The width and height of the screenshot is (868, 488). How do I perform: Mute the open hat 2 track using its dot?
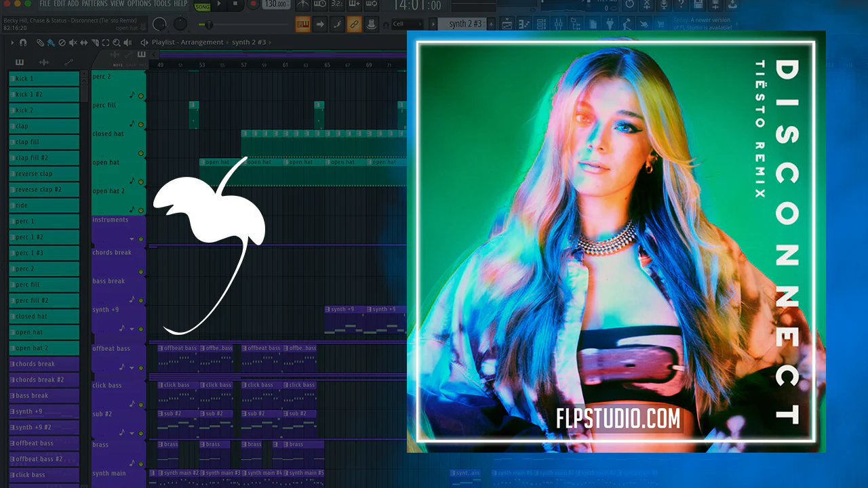141,210
